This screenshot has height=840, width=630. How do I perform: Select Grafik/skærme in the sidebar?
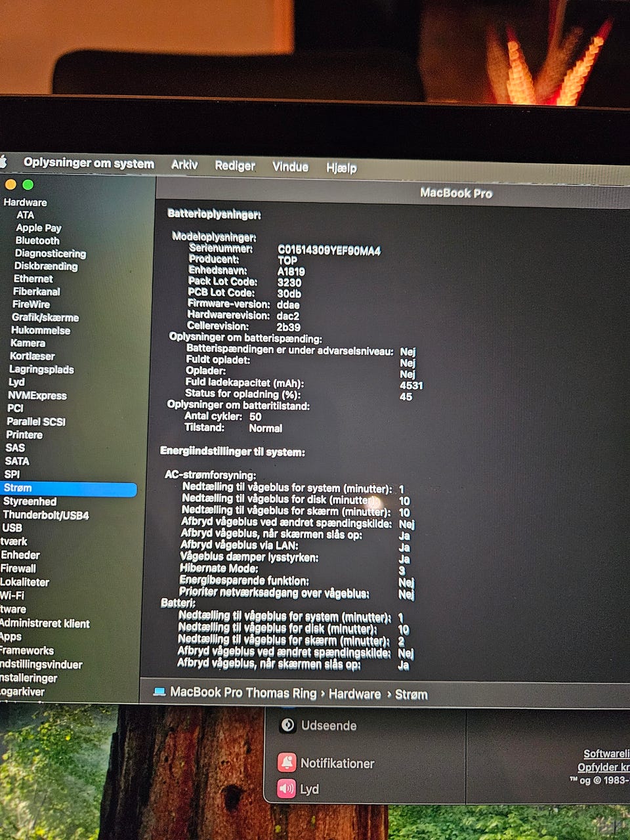(x=45, y=318)
